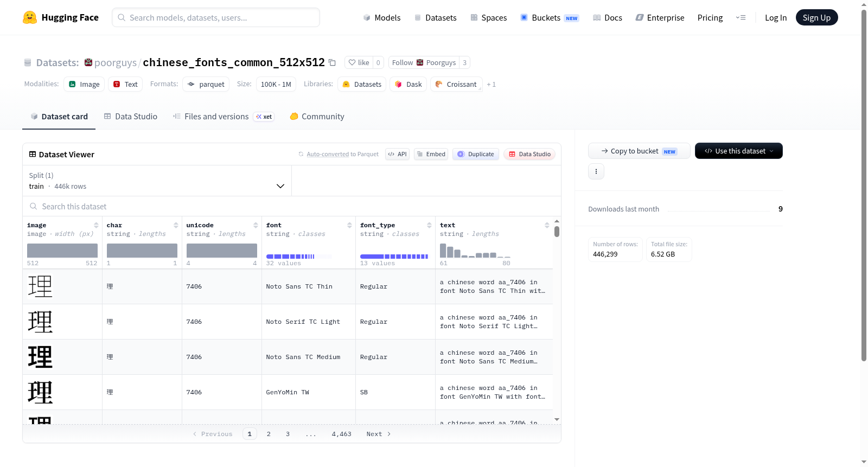Go to the Next page

pos(379,434)
